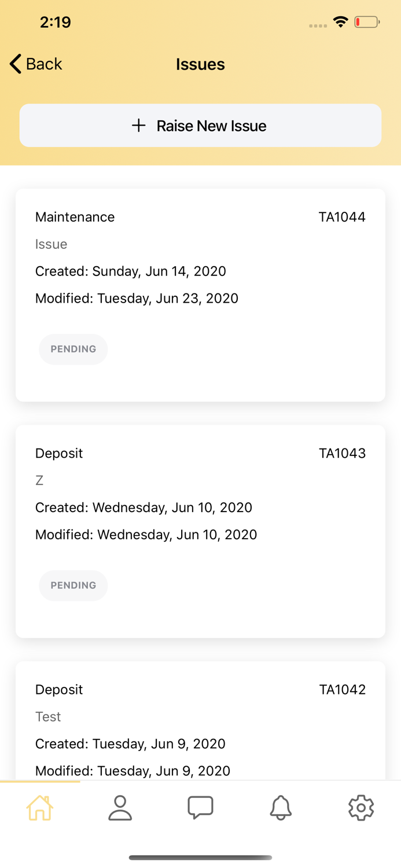Tap the back chevron arrow
Image resolution: width=401 pixels, height=868 pixels.
click(16, 64)
